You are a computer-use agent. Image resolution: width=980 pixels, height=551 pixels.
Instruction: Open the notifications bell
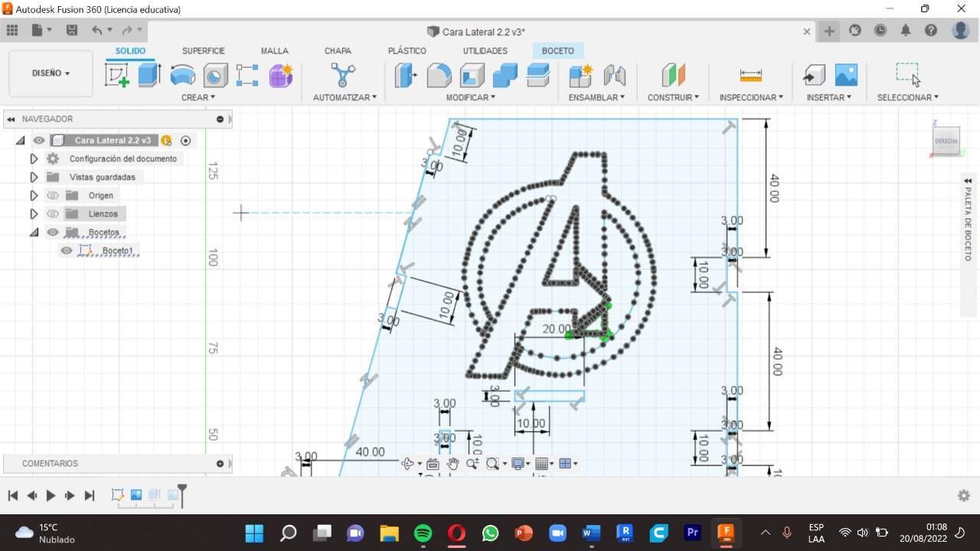[x=906, y=31]
